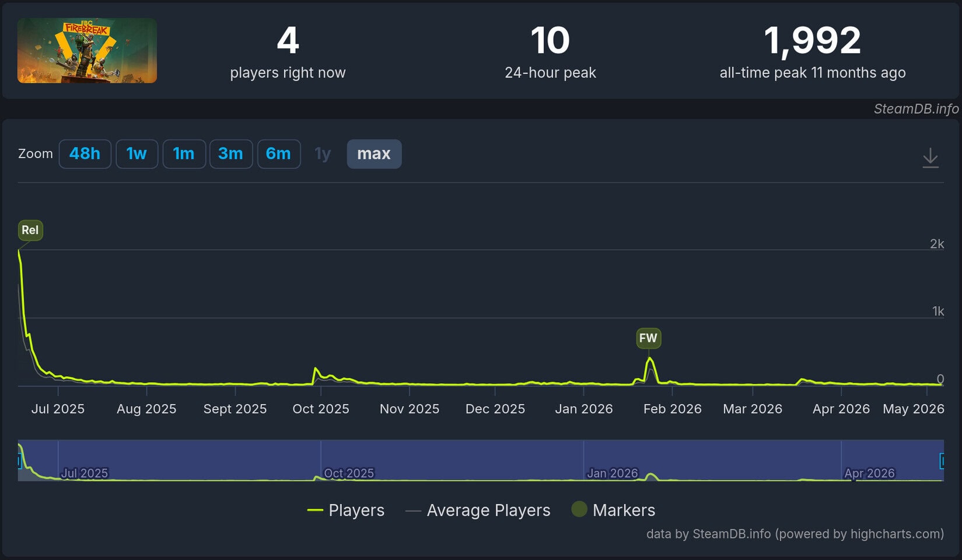Viewport: 962px width, 560px height.
Task: Switch zoom to 6m
Action: 279,154
